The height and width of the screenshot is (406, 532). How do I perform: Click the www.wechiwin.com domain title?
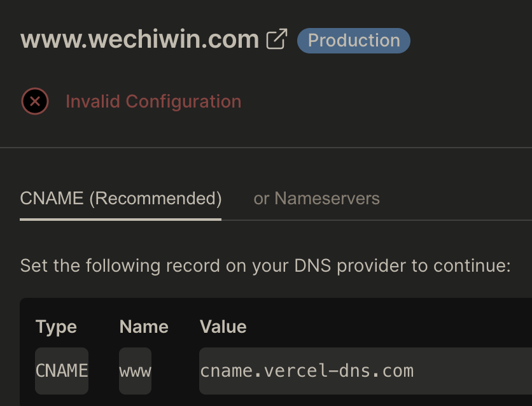139,39
